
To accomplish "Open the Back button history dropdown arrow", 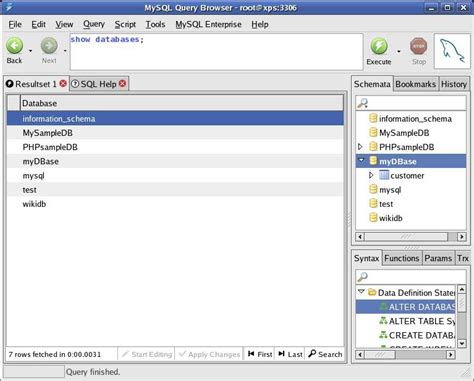I will (x=30, y=51).
